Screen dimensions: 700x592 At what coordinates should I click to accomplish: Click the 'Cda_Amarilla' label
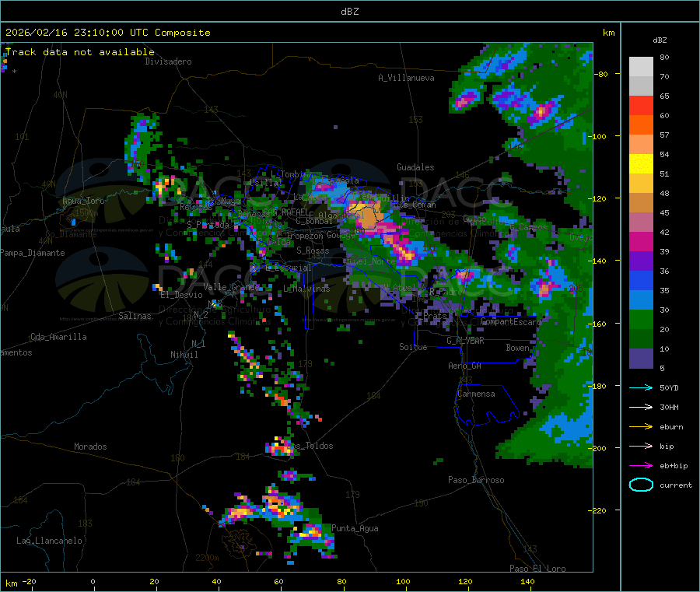point(58,337)
